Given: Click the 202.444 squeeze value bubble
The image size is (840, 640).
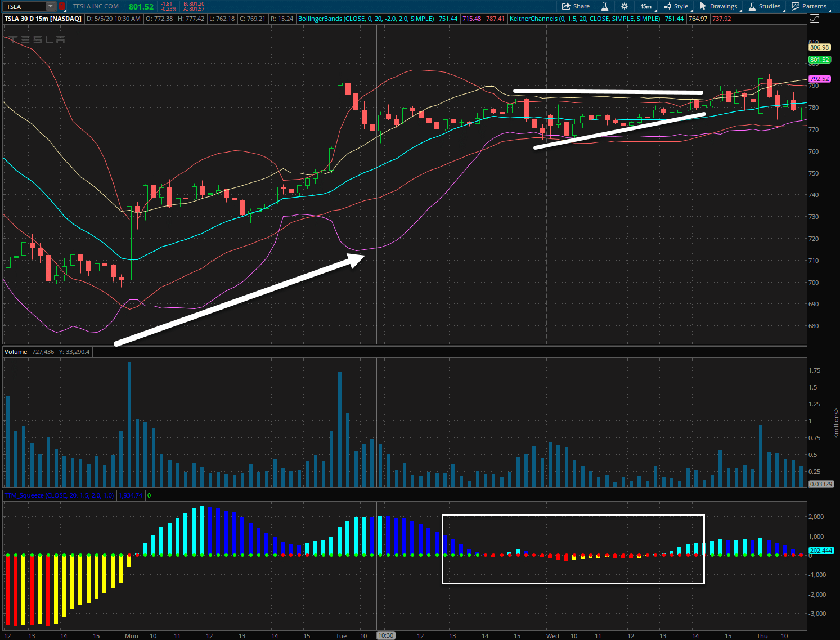Looking at the screenshot, I should coord(821,551).
